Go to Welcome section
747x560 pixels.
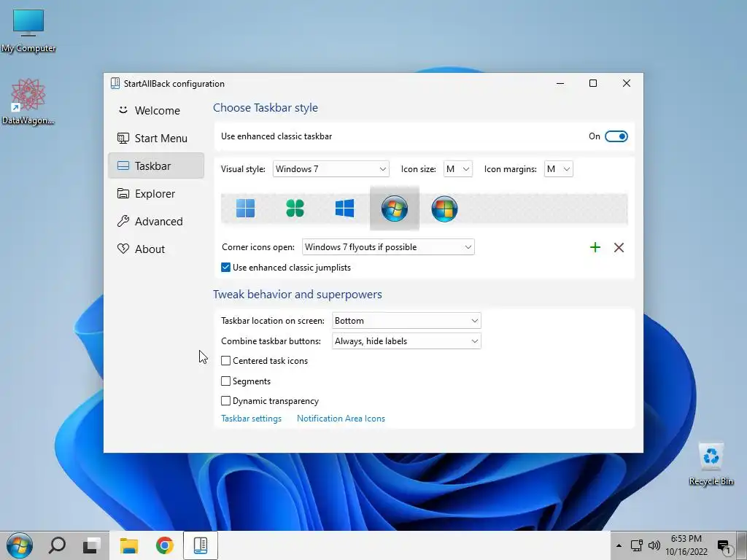(156, 111)
